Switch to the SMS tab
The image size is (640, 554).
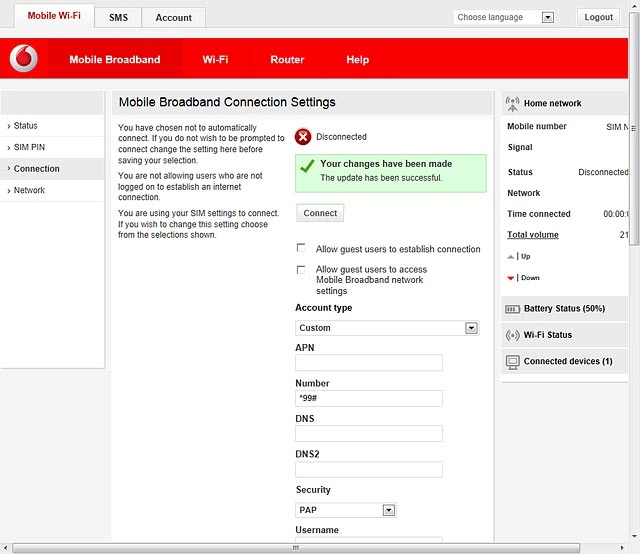(x=118, y=18)
